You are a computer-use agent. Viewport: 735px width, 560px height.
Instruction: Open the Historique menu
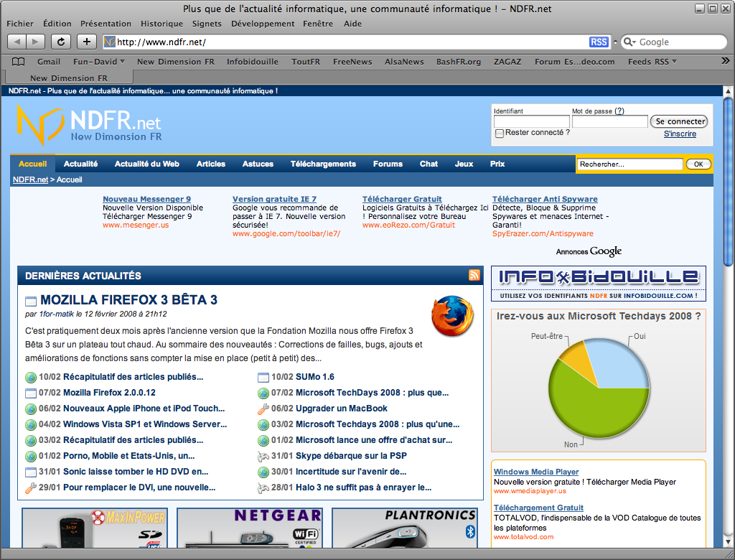(161, 24)
